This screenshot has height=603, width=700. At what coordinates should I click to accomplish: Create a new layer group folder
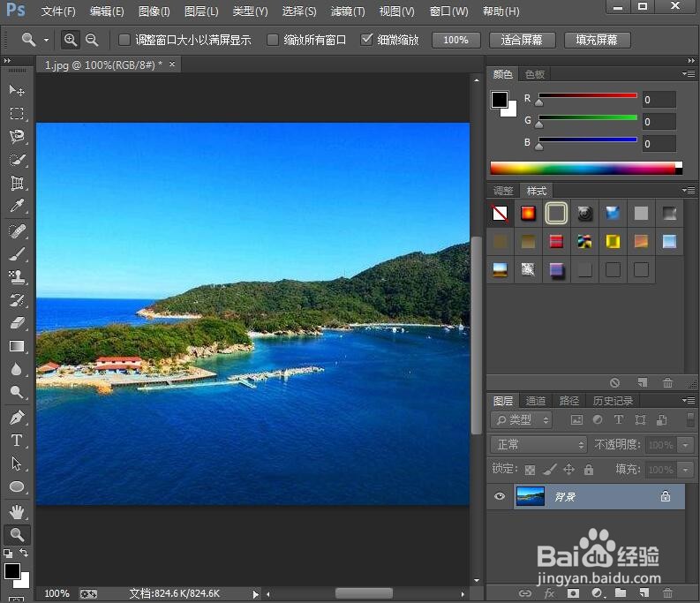pos(620,592)
